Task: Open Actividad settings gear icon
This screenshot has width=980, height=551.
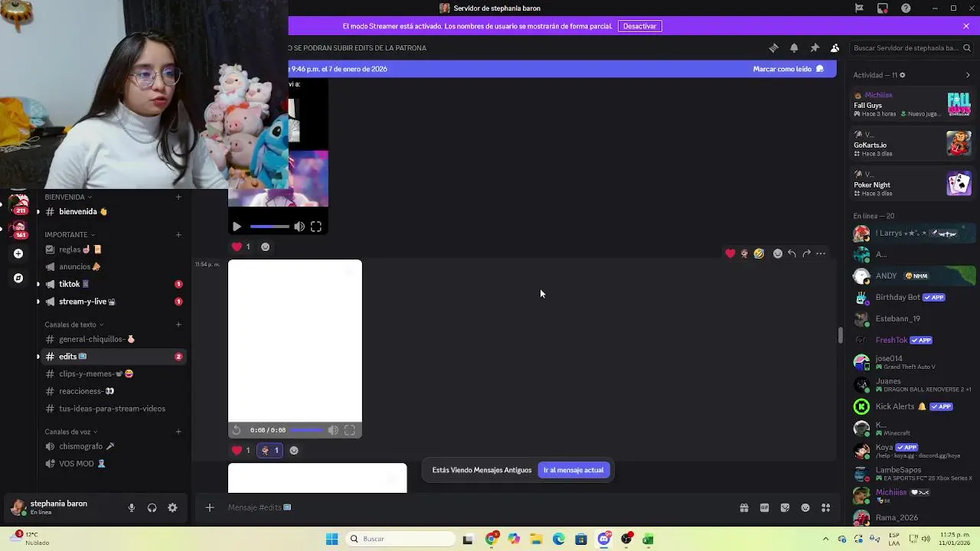Action: click(x=902, y=75)
